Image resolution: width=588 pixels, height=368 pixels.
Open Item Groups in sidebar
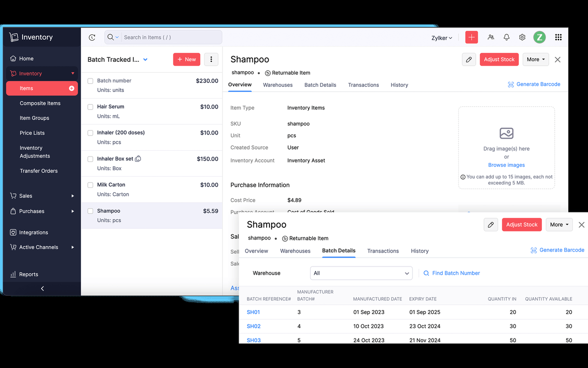(x=34, y=118)
